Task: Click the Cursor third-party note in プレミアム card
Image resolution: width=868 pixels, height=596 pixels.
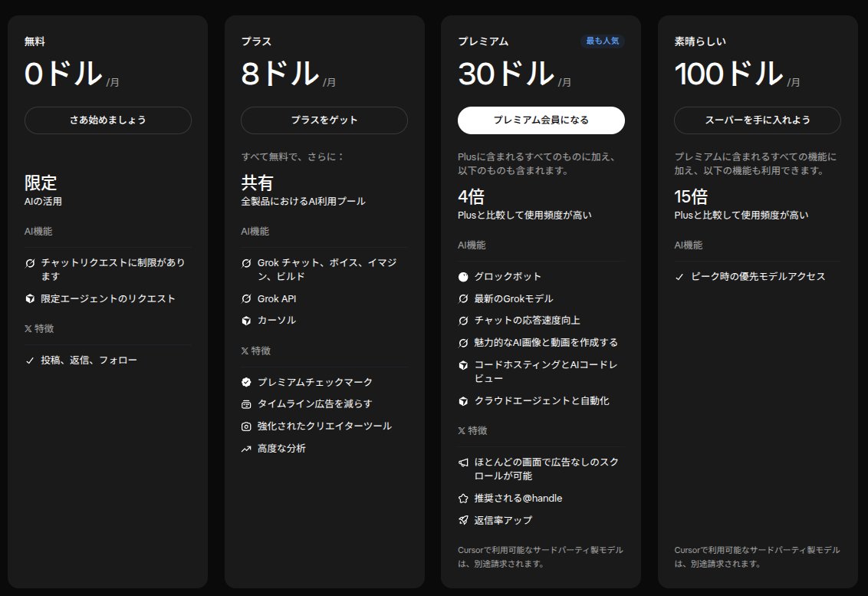Action: coord(541,557)
